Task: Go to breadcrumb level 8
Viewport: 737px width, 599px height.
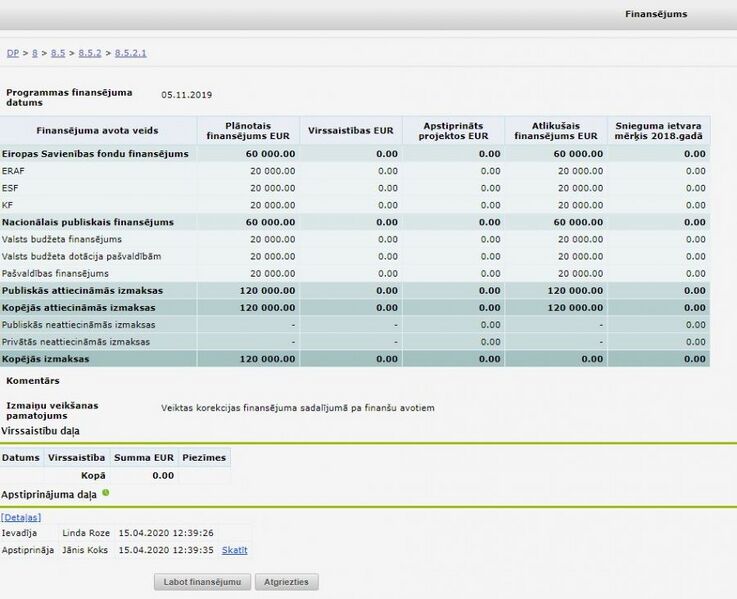Action: [35, 53]
